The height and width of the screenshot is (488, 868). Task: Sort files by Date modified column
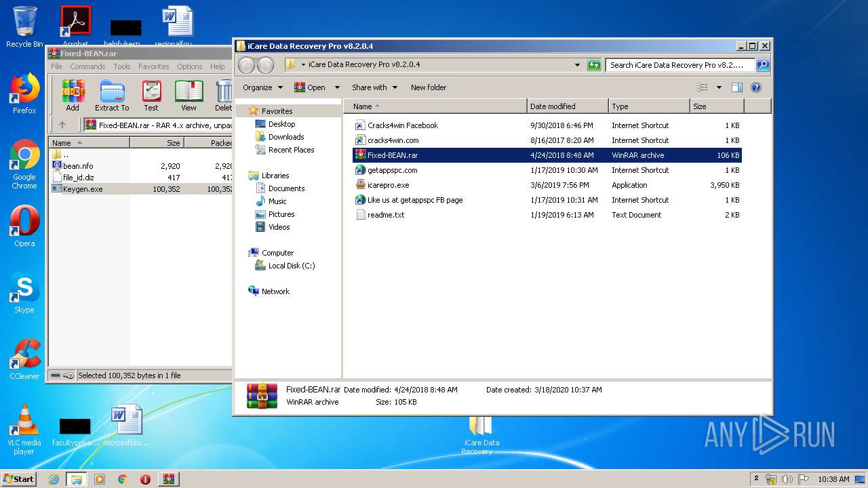[568, 106]
